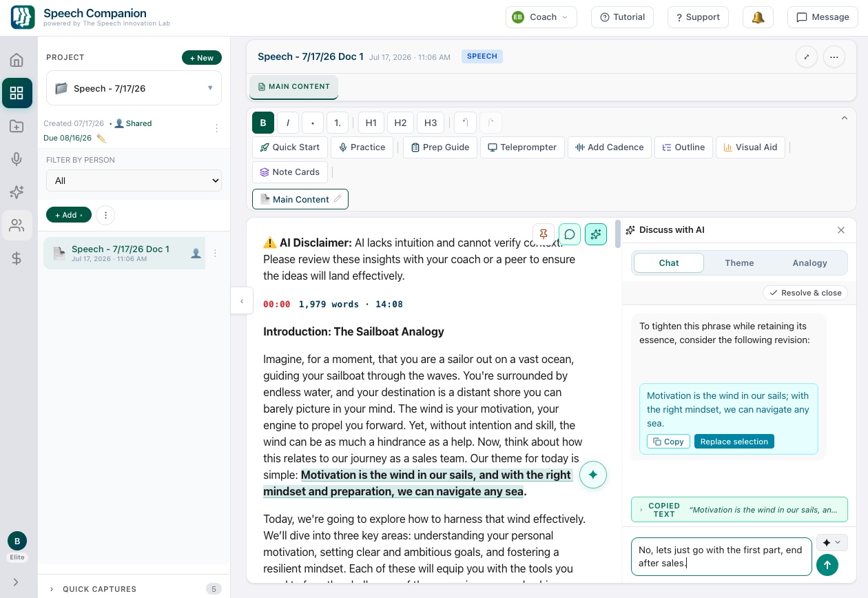Switch to the Chat tab

[669, 263]
